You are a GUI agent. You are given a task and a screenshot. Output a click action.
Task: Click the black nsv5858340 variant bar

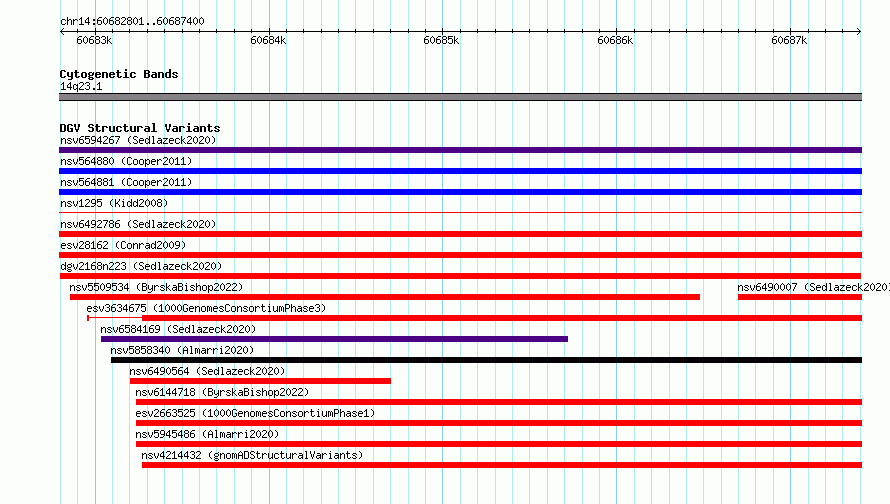click(x=486, y=360)
